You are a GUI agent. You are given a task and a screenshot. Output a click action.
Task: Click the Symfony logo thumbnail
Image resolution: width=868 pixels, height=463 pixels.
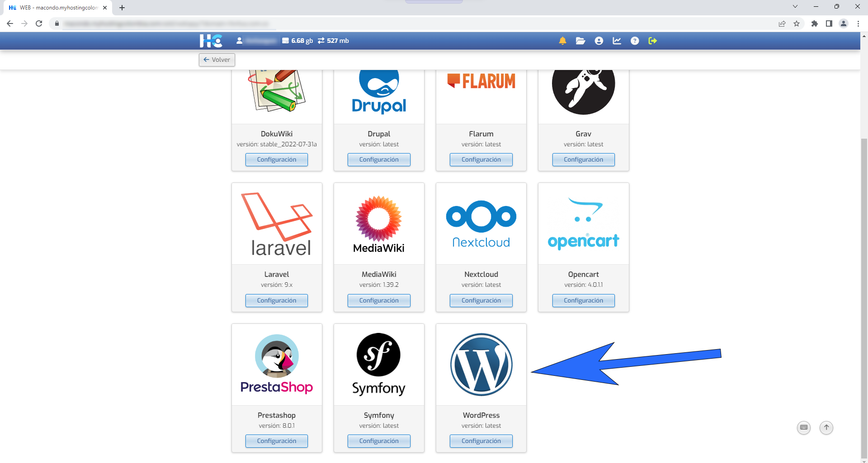click(x=379, y=365)
